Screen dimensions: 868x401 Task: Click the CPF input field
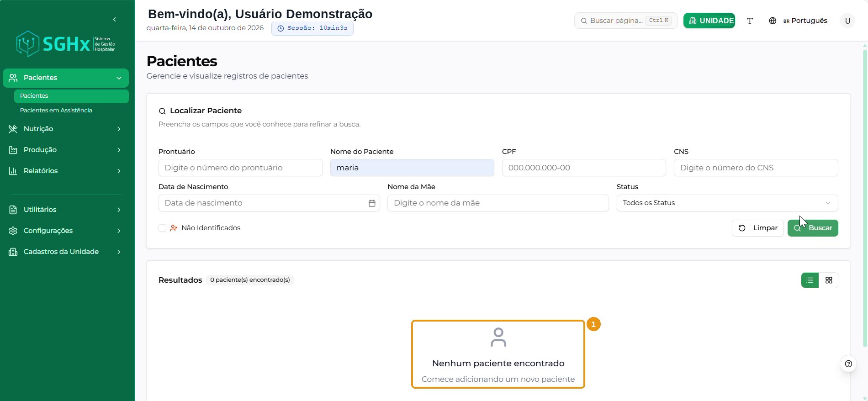pos(584,168)
